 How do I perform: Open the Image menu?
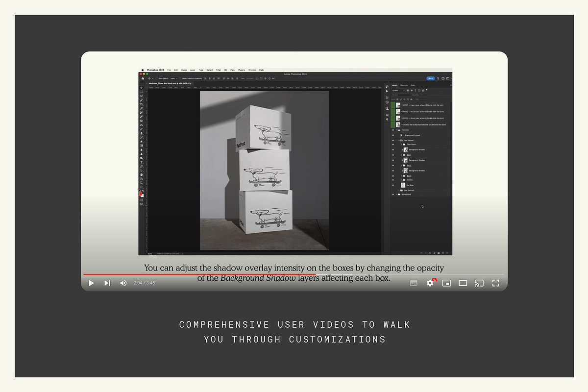click(x=184, y=70)
